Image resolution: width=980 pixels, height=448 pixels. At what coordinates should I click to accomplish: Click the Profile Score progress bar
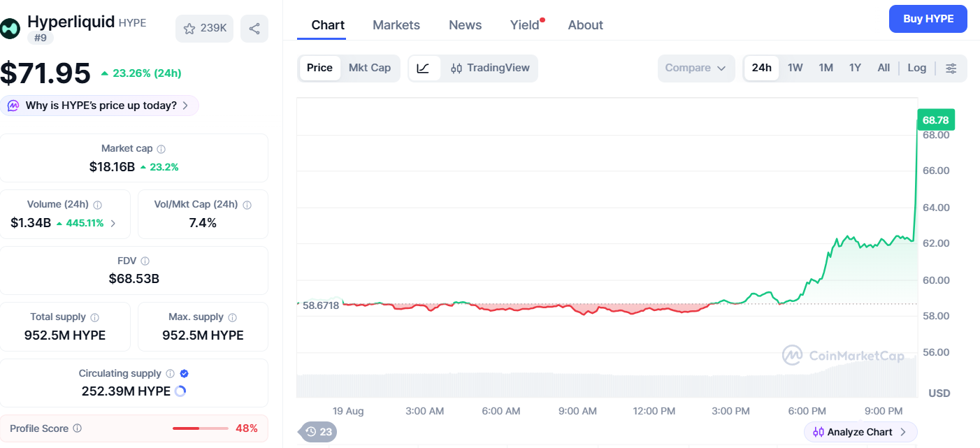point(200,428)
